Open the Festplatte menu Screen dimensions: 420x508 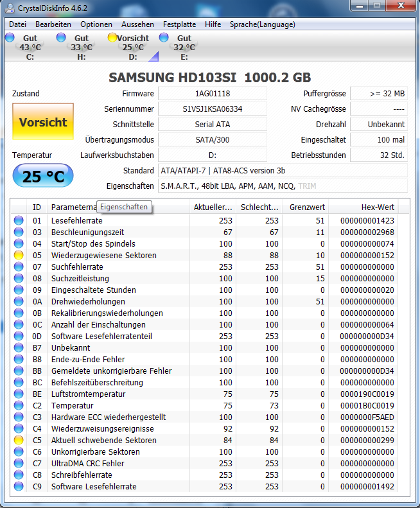pos(179,24)
